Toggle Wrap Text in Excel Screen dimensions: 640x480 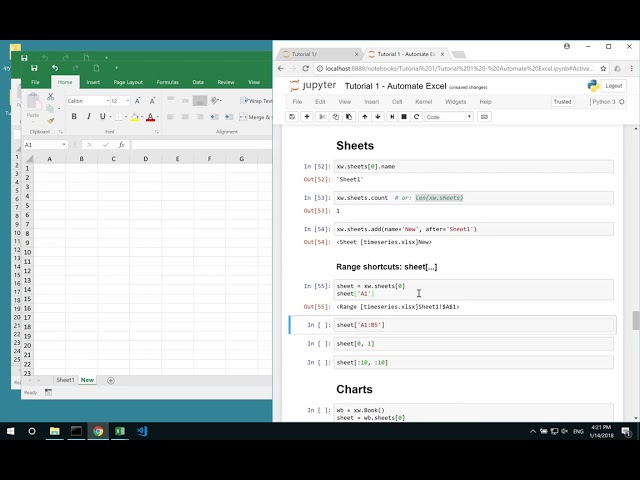coord(256,101)
